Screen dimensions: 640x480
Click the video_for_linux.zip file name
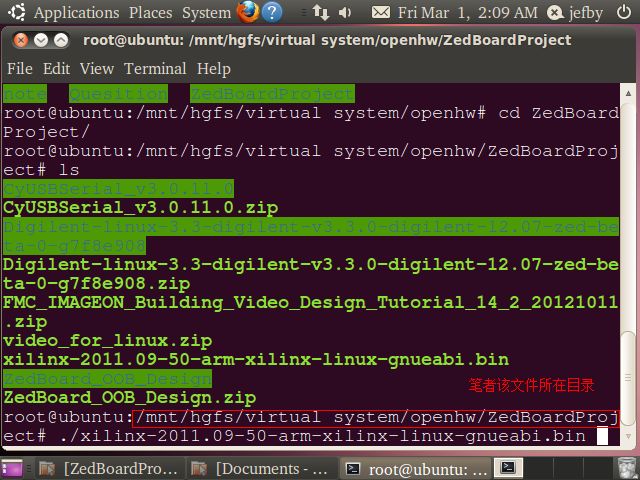pyautogui.click(x=107, y=341)
